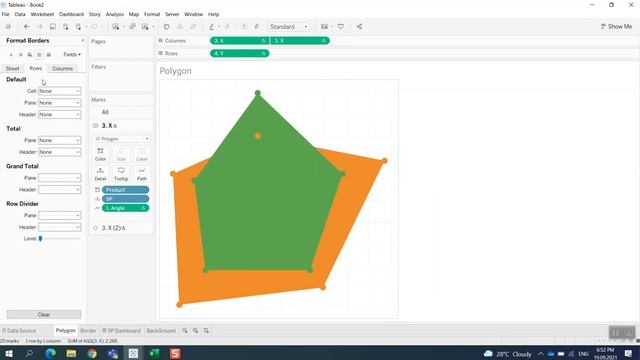Screen dimensions: 640x360
Task: Click the Presentation mode icon in toolbar
Action: (341, 27)
